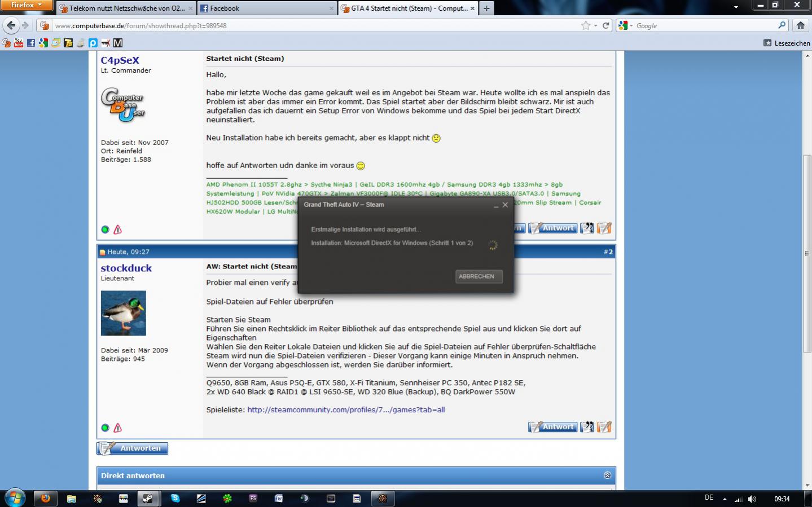Viewport: 812px width, 507px height.
Task: Click the volume speaker tray icon
Action: point(752,499)
